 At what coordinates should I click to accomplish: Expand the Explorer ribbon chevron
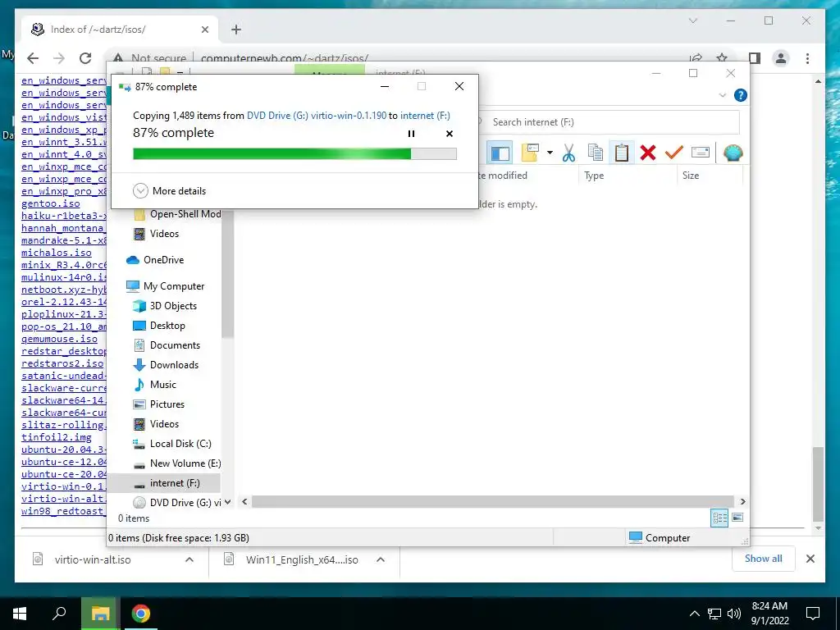(x=722, y=95)
